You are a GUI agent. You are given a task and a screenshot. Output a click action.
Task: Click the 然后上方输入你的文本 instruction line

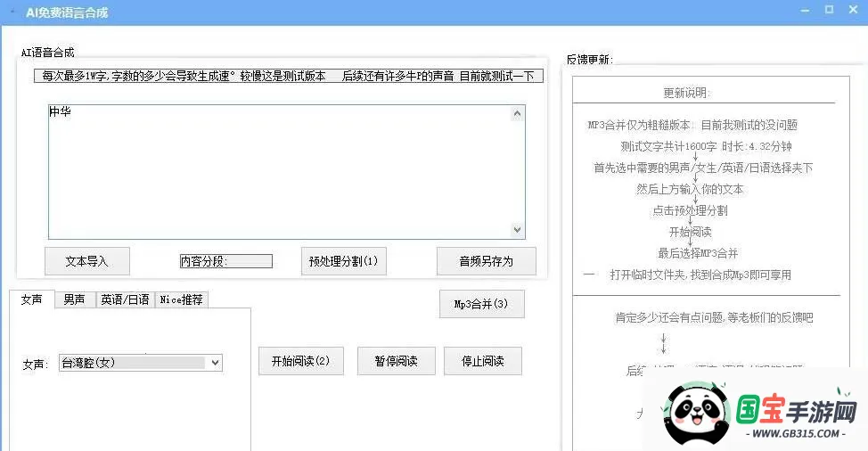pyautogui.click(x=690, y=189)
